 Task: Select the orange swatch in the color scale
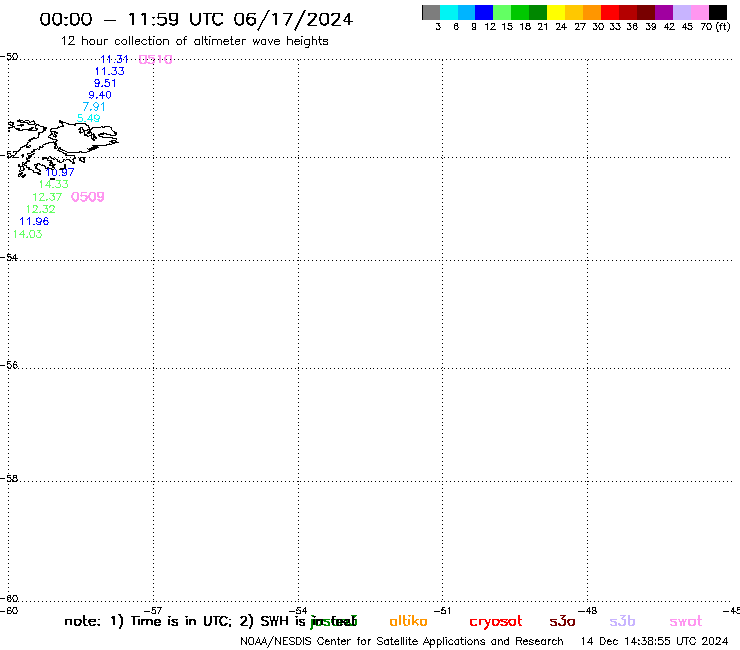click(592, 12)
